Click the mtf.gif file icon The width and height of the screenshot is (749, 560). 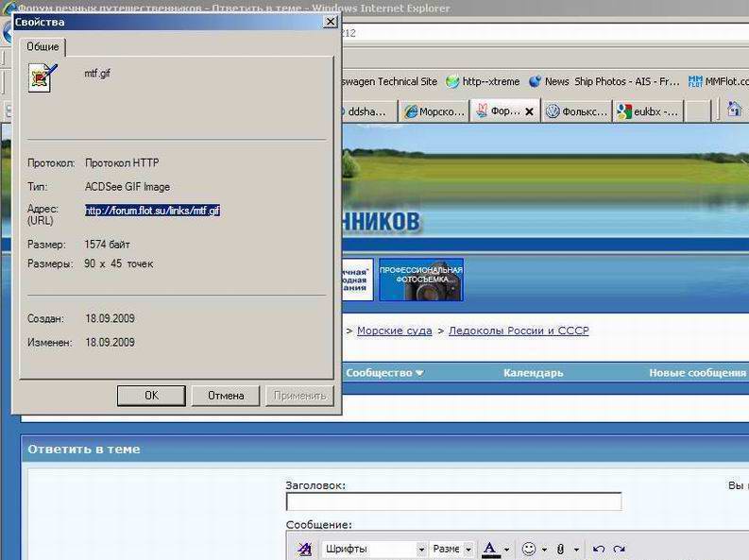click(41, 77)
